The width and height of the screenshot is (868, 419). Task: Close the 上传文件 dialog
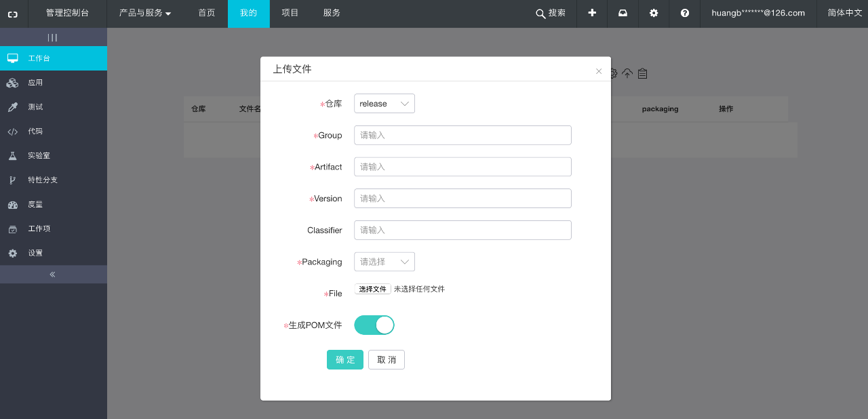coord(599,71)
